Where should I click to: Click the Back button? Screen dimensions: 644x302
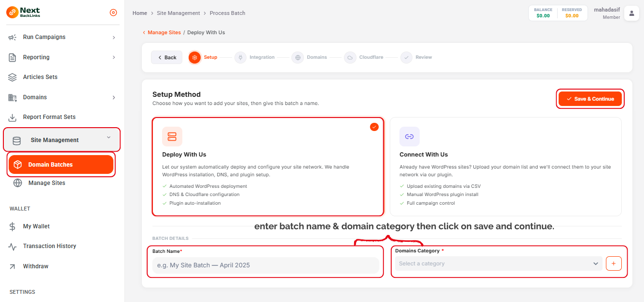pyautogui.click(x=167, y=57)
